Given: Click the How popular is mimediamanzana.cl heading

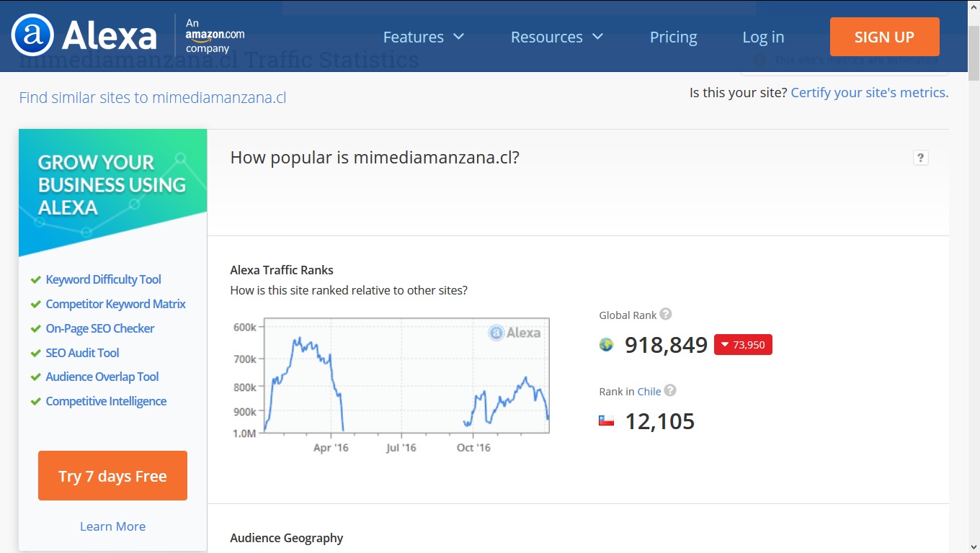Looking at the screenshot, I should [x=375, y=157].
